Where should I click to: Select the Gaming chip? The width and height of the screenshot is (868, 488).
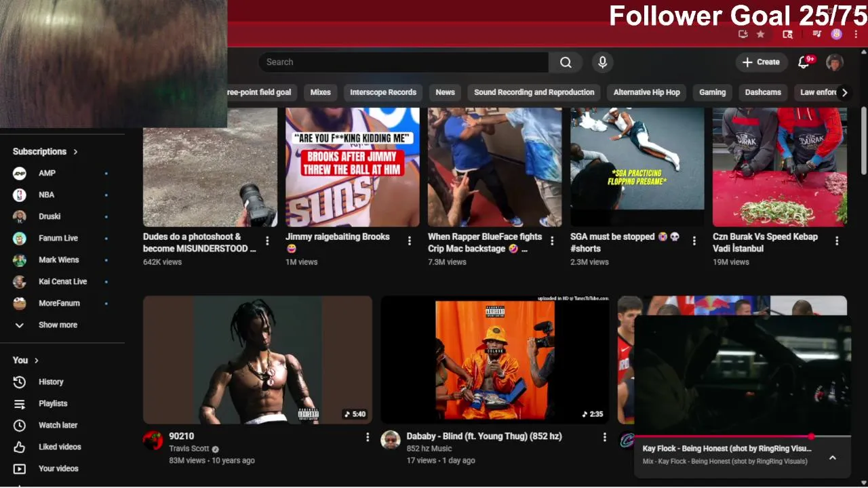(713, 92)
